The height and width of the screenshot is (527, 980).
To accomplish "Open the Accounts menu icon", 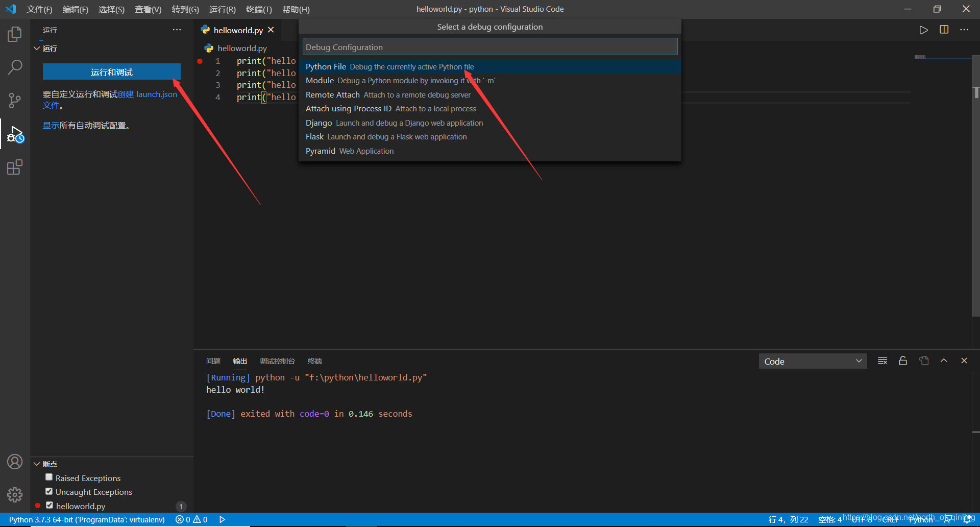I will (x=15, y=462).
